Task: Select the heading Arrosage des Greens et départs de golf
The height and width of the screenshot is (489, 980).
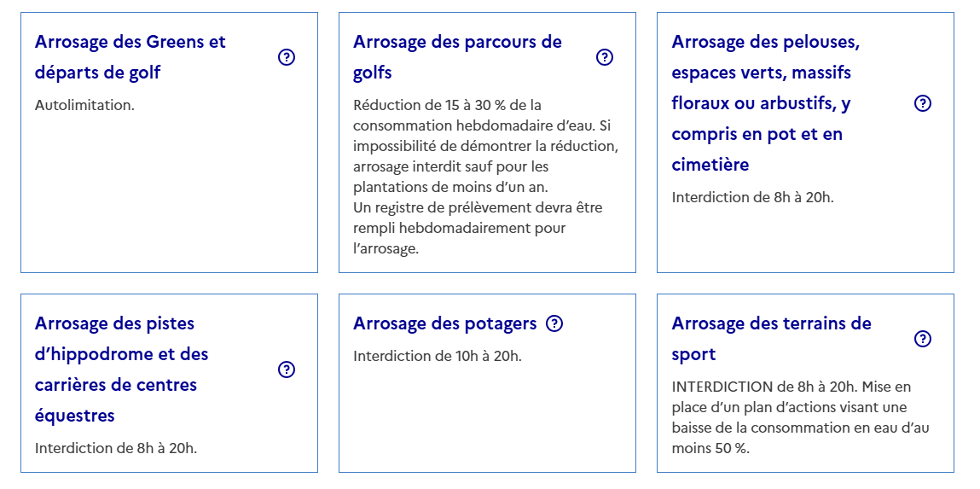Action: point(130,57)
